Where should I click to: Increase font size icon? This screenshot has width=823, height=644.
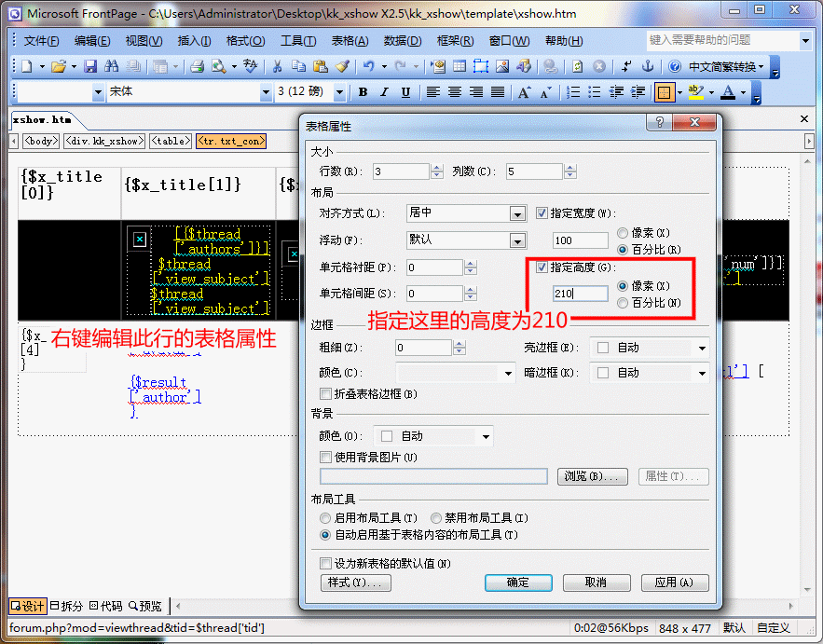525,92
